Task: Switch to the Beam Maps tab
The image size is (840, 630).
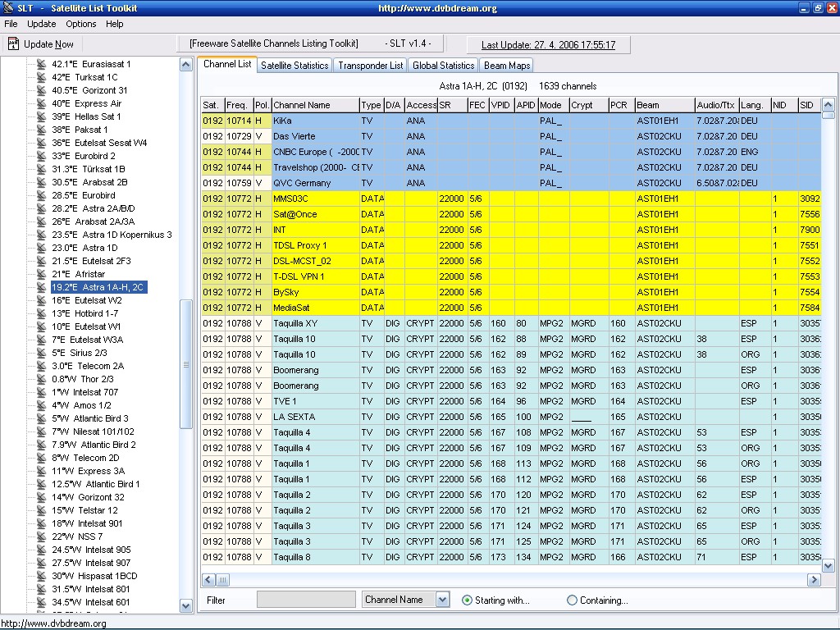Action: tap(507, 66)
